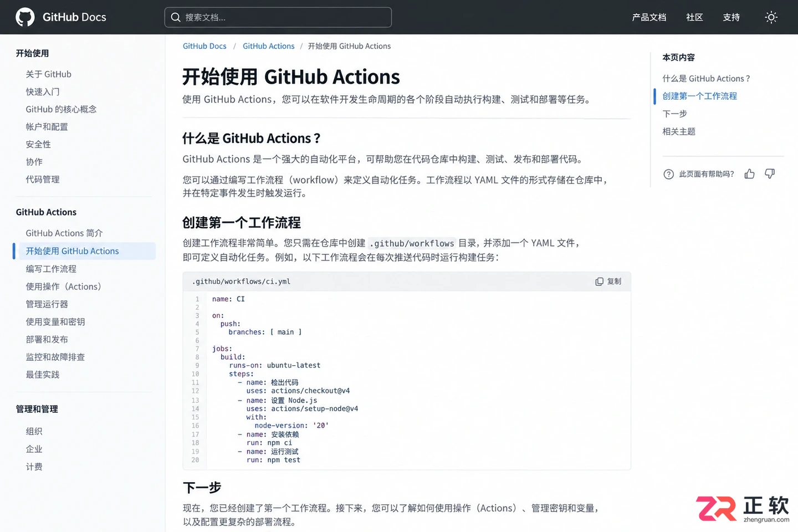Click code line 'name: CI'

click(228, 299)
